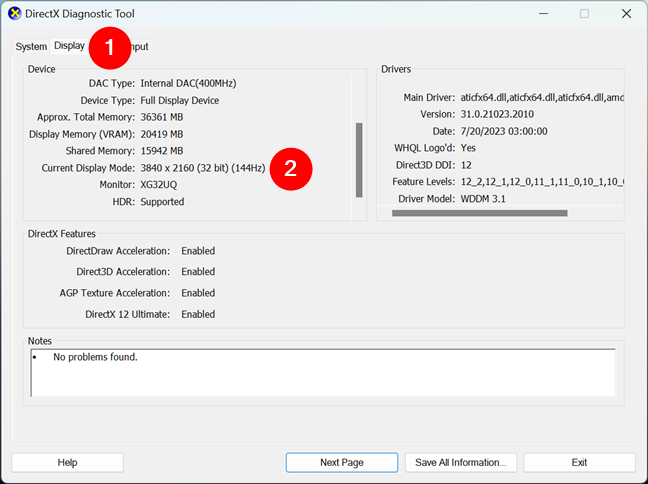
Task: Click DirectX 12 Ultimate Enabled value
Action: click(198, 314)
